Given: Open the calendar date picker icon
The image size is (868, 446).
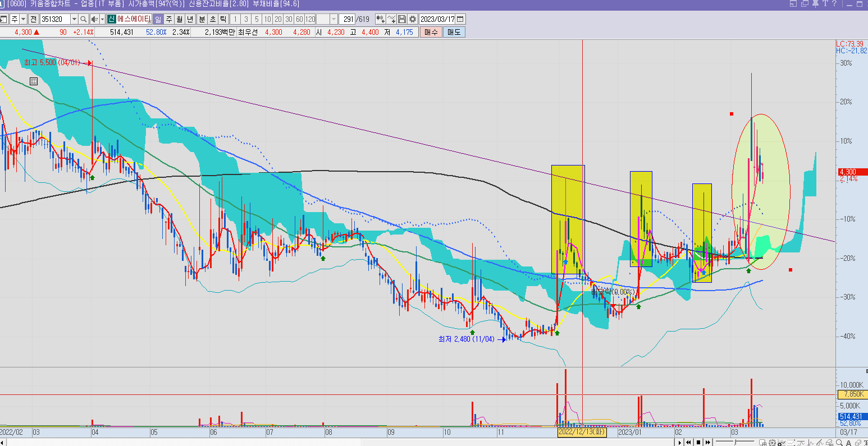Looking at the screenshot, I should coord(460,19).
